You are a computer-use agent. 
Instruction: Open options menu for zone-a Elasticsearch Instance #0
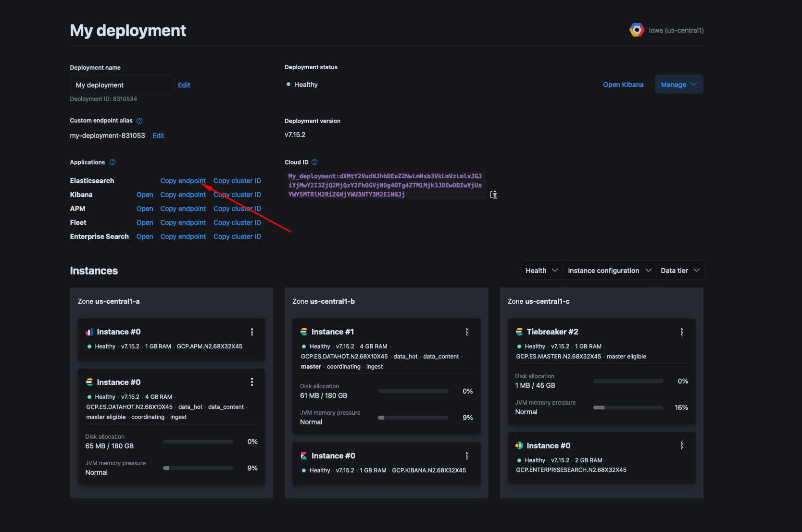pos(252,382)
